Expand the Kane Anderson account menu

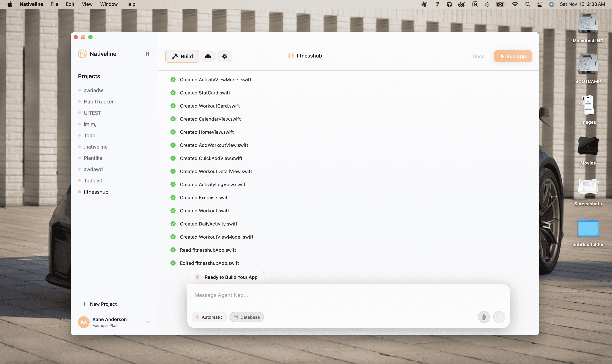148,322
